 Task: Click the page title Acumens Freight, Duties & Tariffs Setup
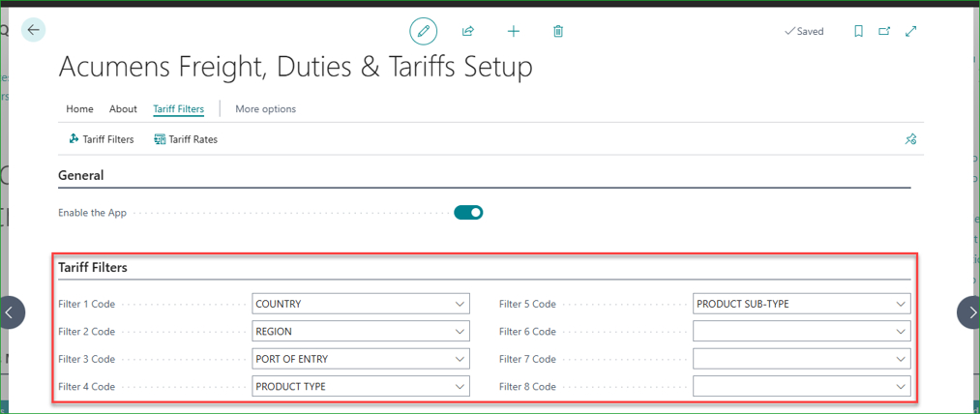pos(296,67)
